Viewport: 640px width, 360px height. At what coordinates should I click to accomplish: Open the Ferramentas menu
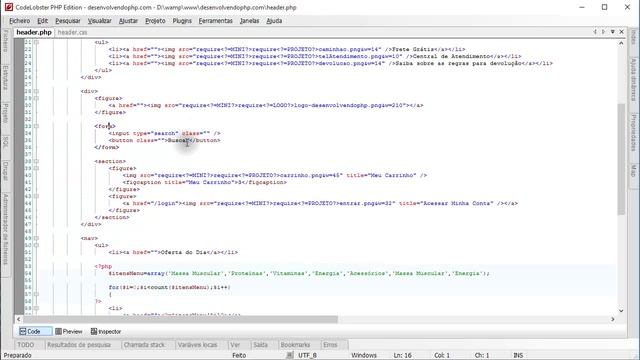click(216, 21)
